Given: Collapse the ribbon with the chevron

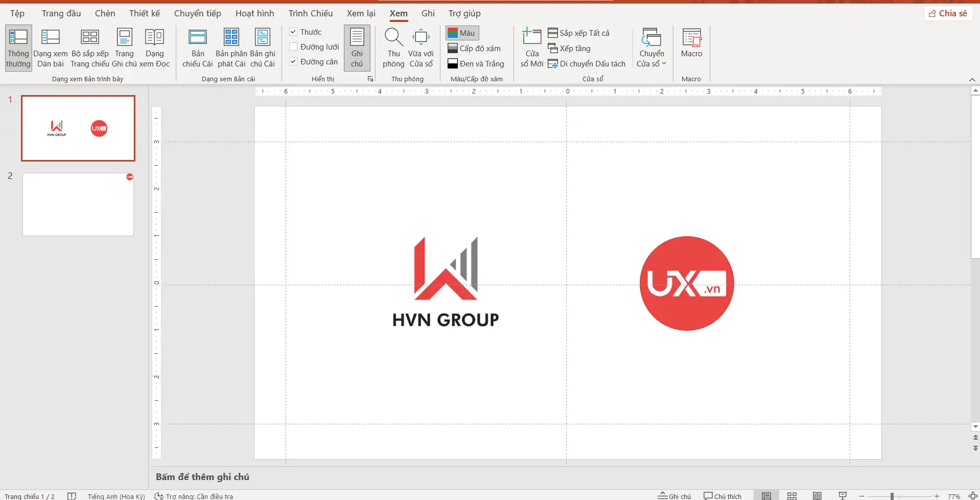Looking at the screenshot, I should point(972,80).
